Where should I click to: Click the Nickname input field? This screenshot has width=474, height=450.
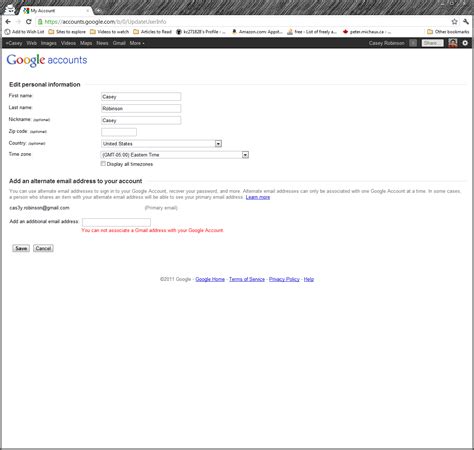[x=141, y=120]
